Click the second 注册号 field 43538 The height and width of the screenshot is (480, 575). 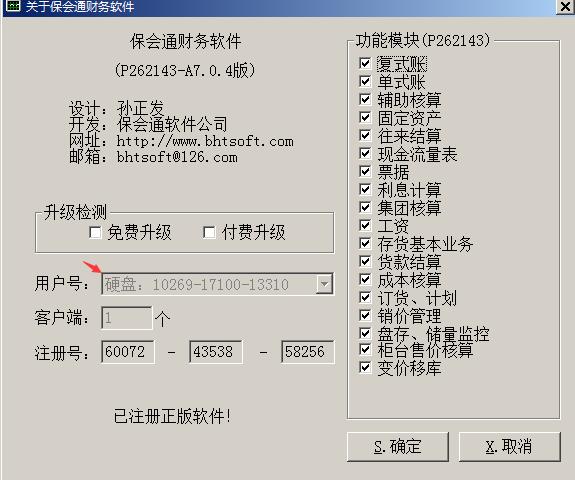click(x=216, y=352)
